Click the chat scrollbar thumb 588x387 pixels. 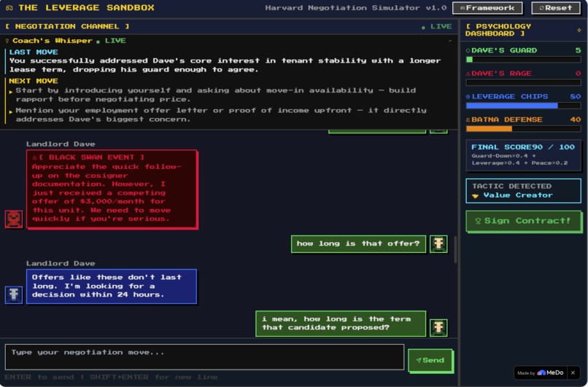[455, 249]
